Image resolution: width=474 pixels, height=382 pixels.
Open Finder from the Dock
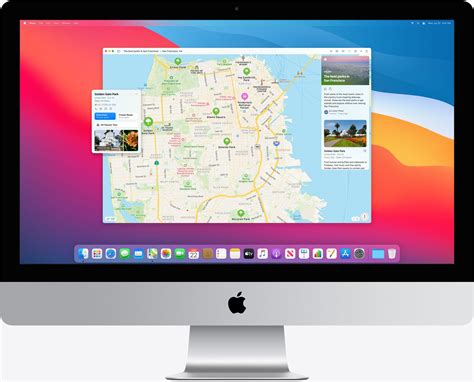[x=83, y=254]
